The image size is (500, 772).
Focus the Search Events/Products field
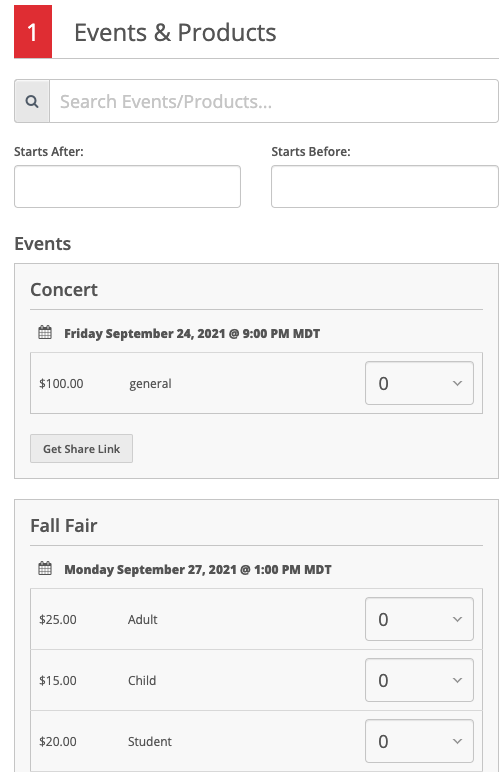[274, 101]
